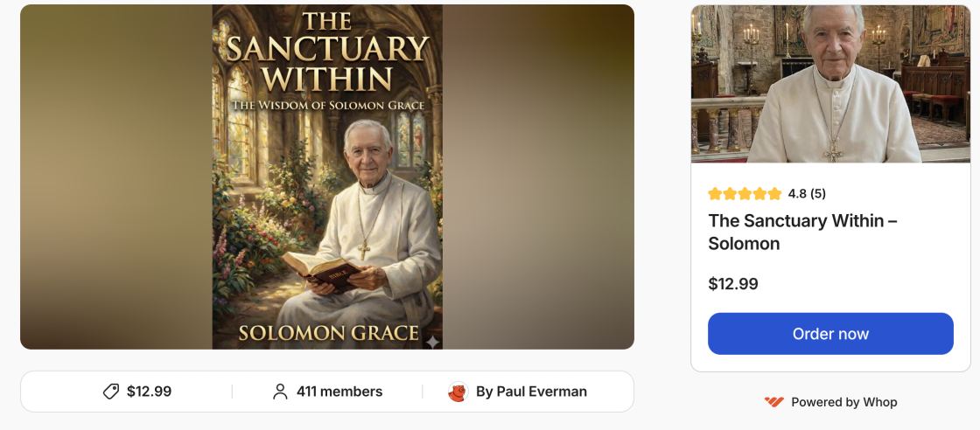Open the book cover image in the banner
The height and width of the screenshot is (430, 980).
coord(327,175)
